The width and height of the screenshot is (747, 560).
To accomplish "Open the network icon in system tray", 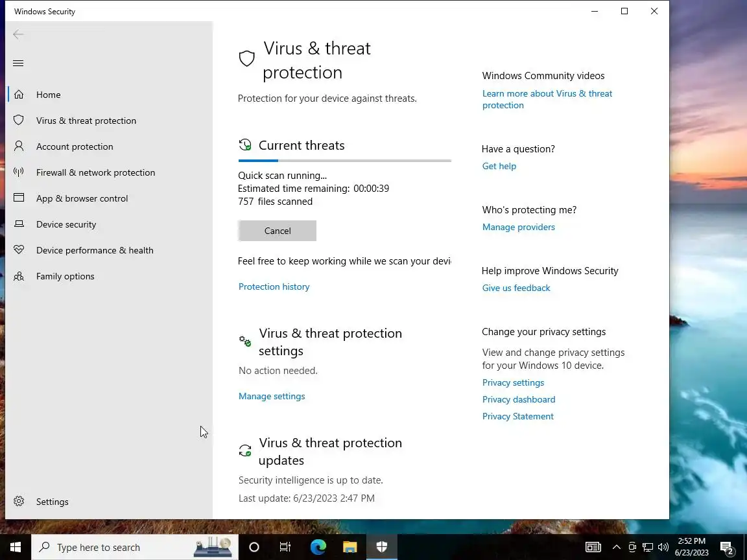I will coord(647,547).
